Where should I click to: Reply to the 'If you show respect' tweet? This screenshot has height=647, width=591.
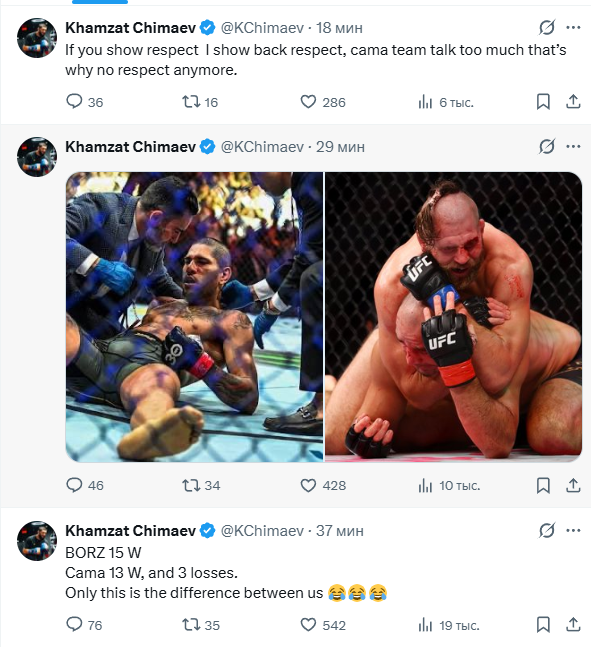click(84, 102)
